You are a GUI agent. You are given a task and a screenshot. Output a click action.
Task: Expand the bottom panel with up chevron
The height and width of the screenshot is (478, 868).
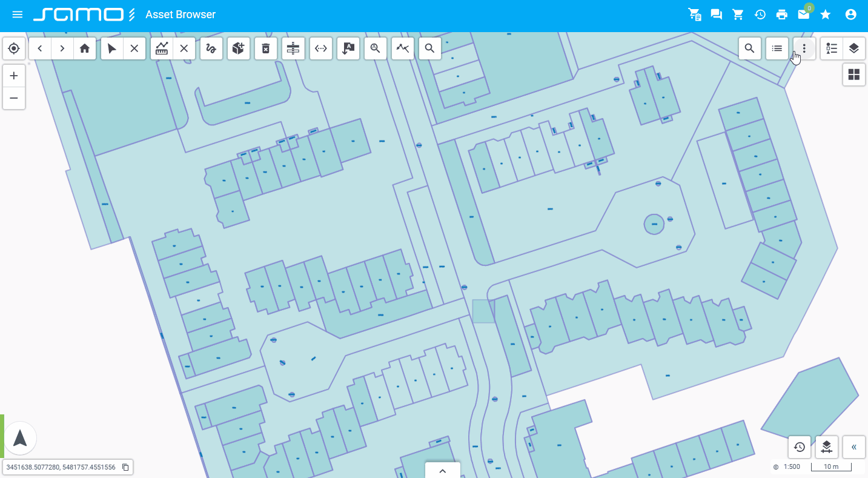[x=442, y=470]
